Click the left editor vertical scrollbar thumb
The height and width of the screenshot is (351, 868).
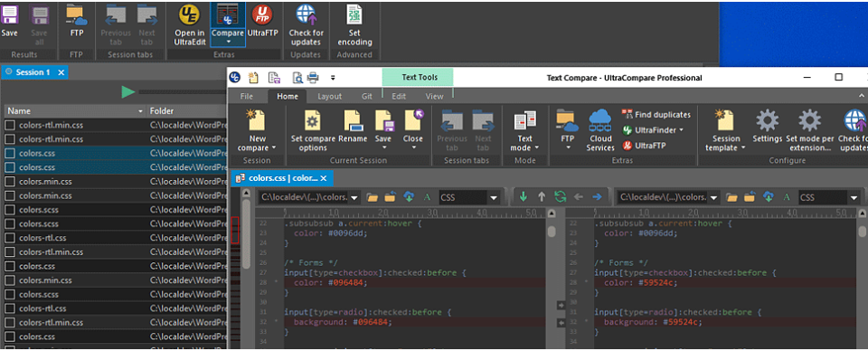point(552,231)
